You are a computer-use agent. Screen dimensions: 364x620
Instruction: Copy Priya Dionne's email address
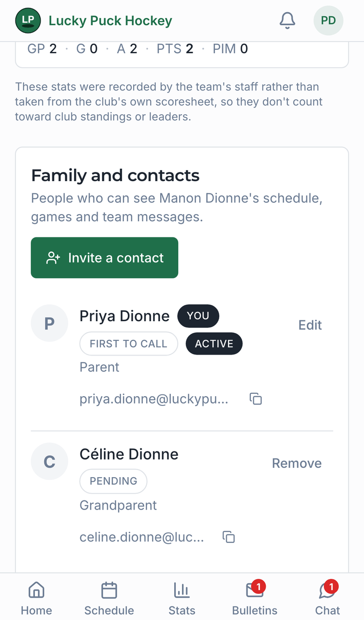pos(256,399)
